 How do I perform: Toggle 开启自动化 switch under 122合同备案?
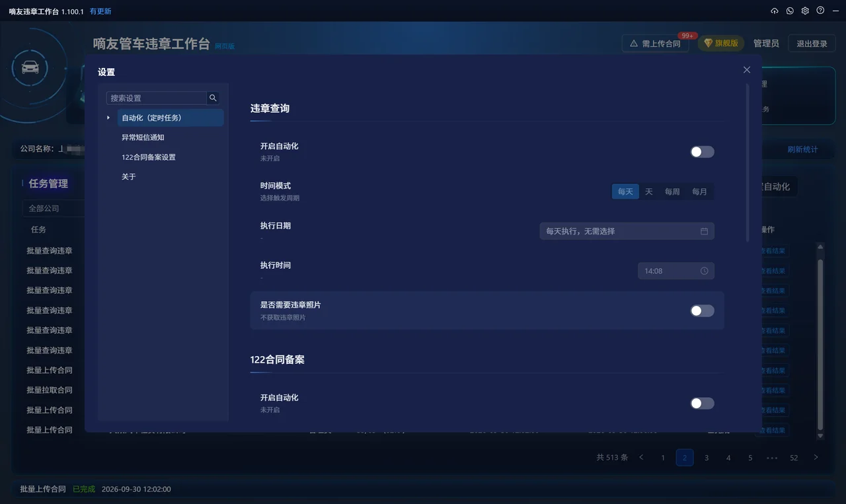702,404
